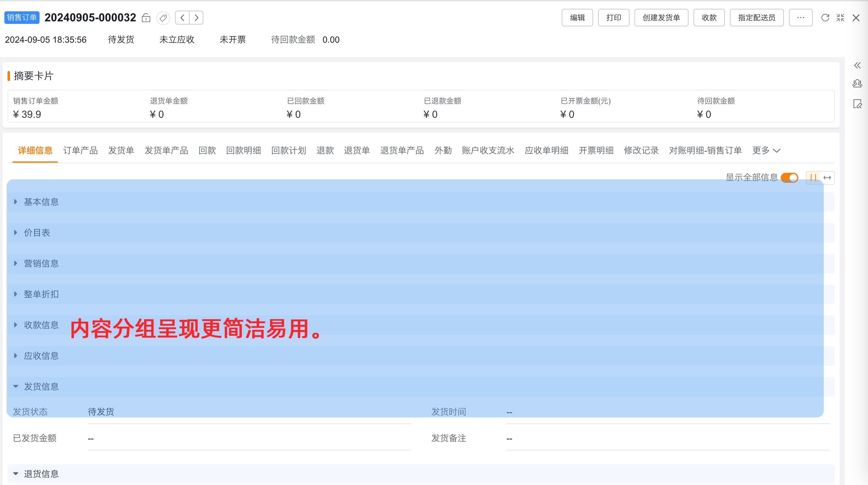Open the edit note icon in sidebar

tap(858, 104)
